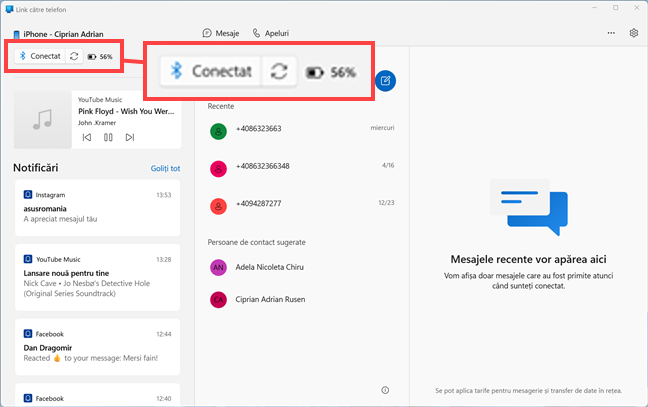Screen dimensions: 648x407
Task: Click the CA contact avatar
Action: click(218, 300)
